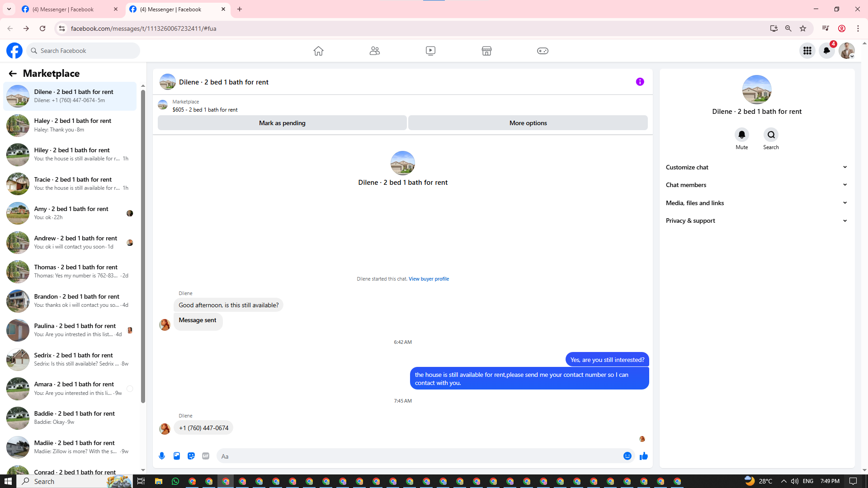Viewport: 868px width, 488px height.
Task: Open the Facebook notifications bell
Action: [826, 51]
